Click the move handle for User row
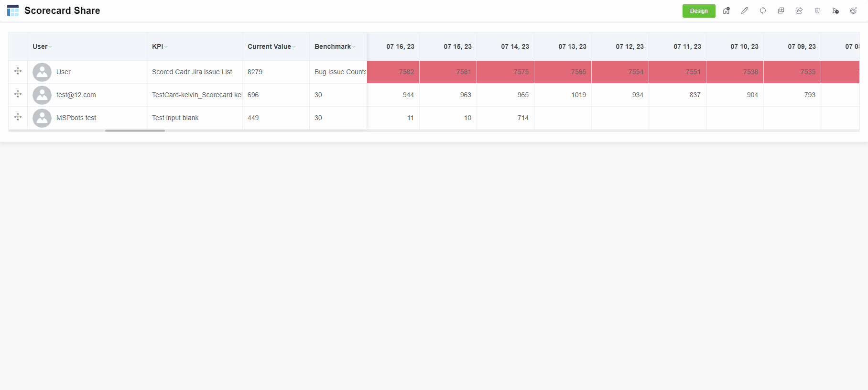 (18, 71)
